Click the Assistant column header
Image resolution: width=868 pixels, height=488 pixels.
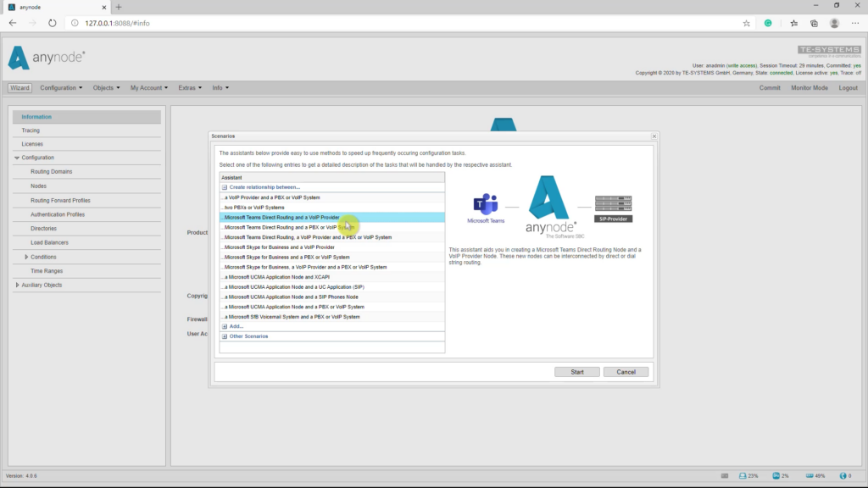[x=332, y=178]
